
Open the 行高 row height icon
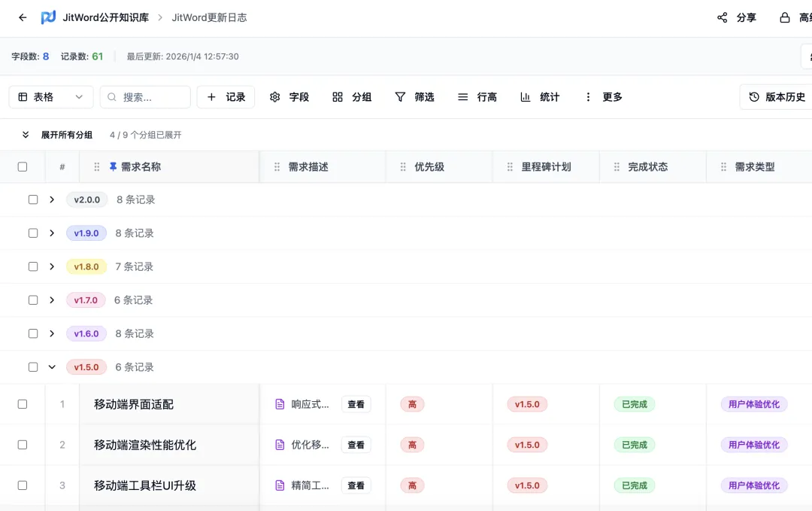coord(462,97)
